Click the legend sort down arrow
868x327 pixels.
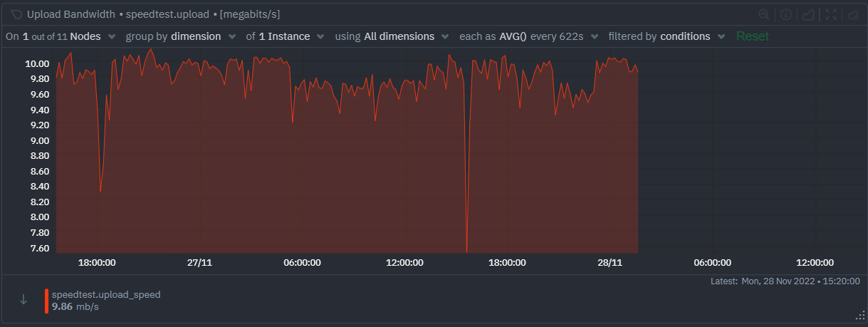(23, 300)
